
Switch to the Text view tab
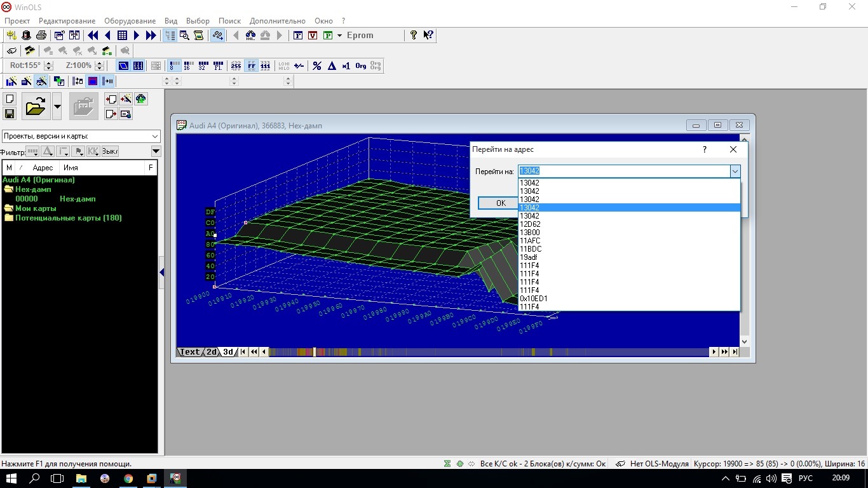(190, 352)
